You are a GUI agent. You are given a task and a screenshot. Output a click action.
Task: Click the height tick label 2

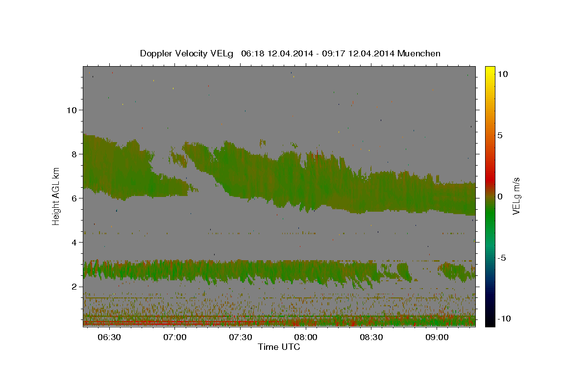[x=74, y=286]
